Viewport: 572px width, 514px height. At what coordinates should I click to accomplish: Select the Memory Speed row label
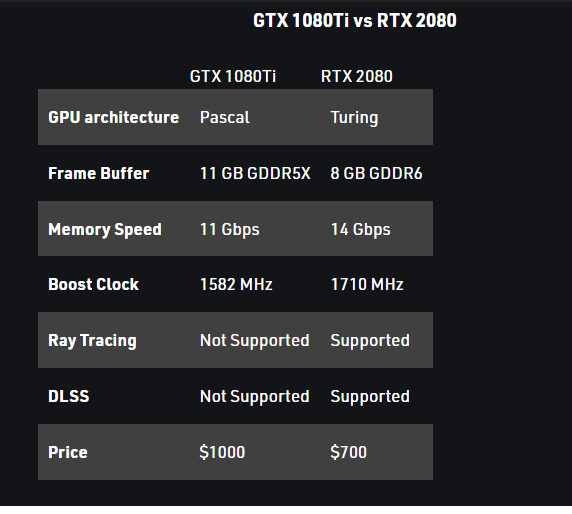coord(105,230)
